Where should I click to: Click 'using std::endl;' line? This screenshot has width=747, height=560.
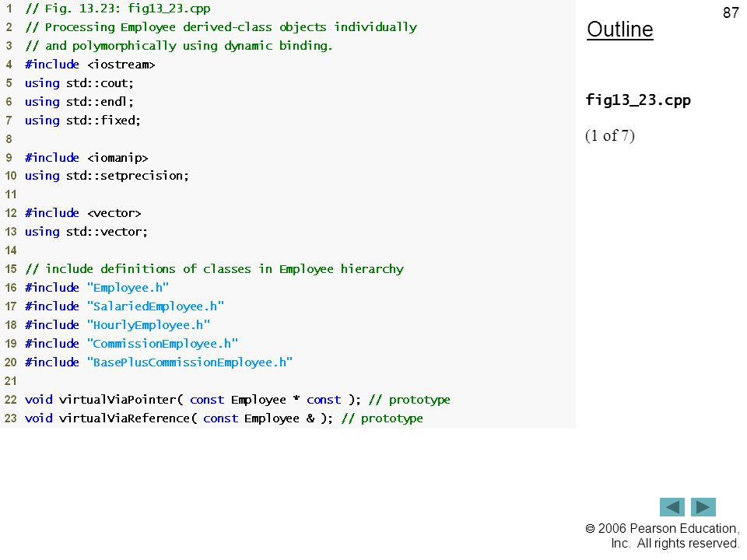pos(79,101)
